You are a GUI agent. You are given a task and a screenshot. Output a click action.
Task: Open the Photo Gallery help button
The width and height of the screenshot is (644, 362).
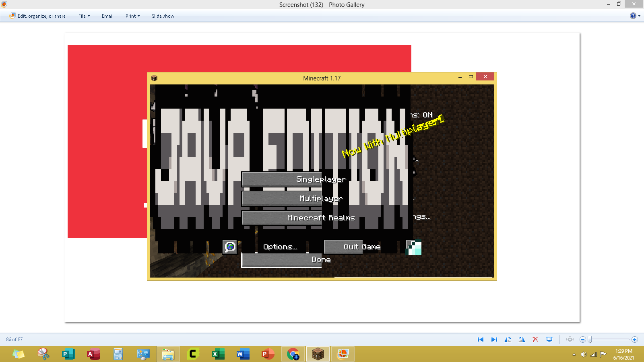point(633,16)
